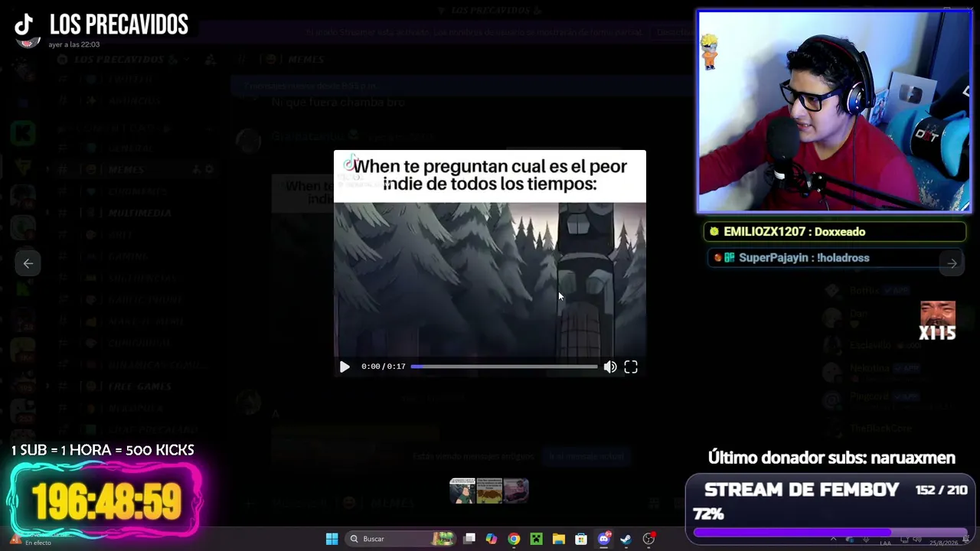Click the 152 / 210 goal counter
The image size is (980, 551).
941,490
